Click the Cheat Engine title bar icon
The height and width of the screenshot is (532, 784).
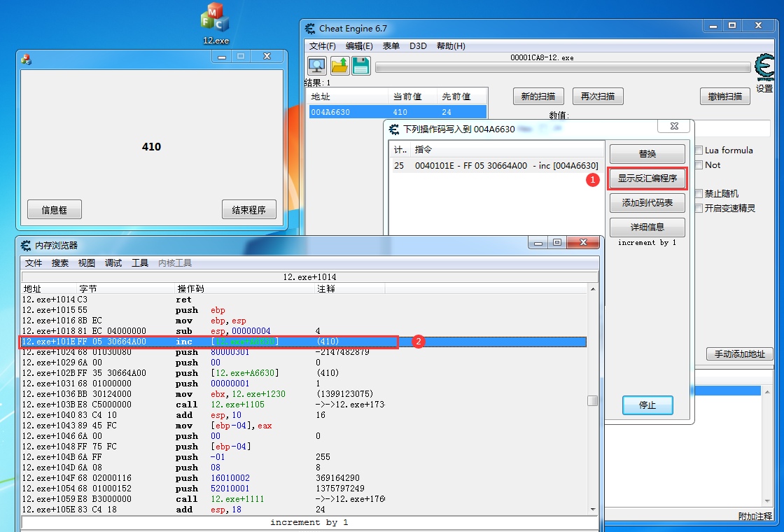310,29
